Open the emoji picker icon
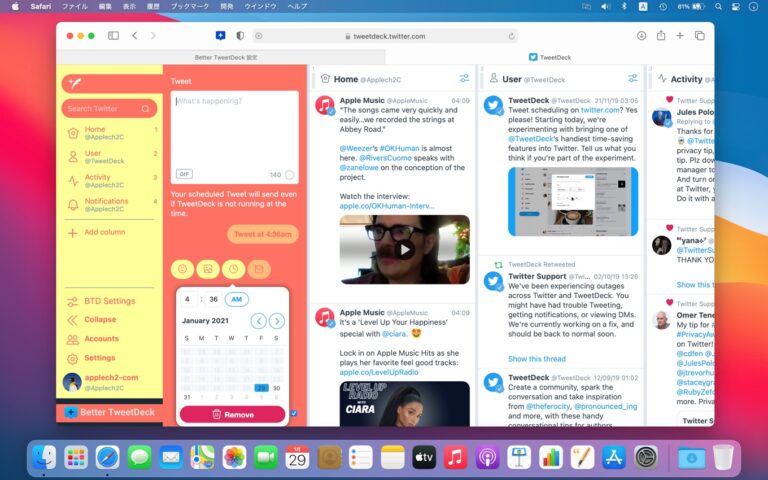This screenshot has width=768, height=480. click(182, 269)
